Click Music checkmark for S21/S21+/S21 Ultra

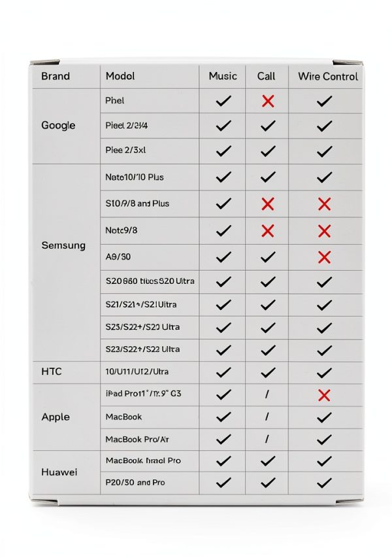[x=223, y=305]
